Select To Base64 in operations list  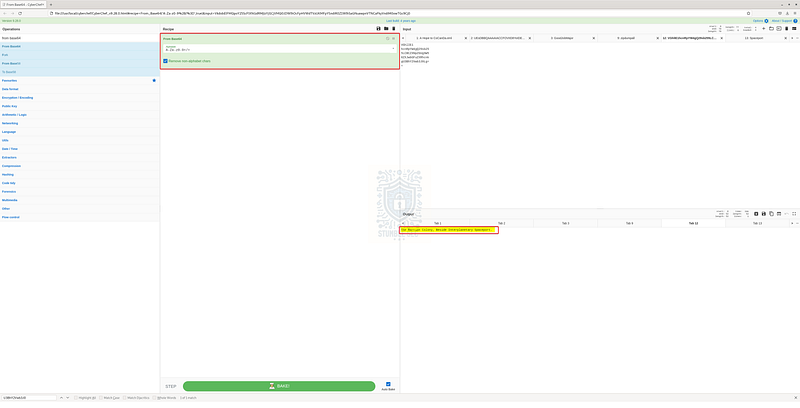pos(80,72)
